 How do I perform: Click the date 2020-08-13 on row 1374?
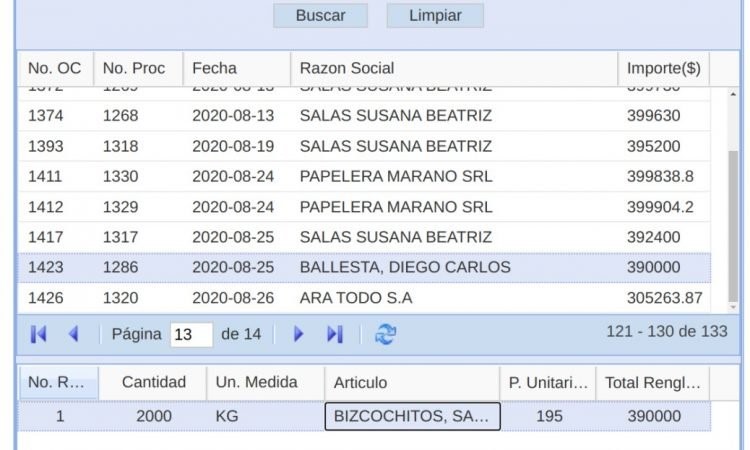[233, 116]
